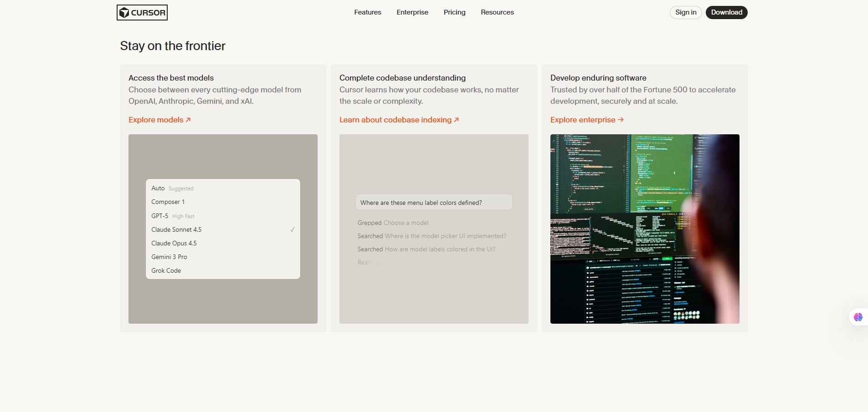This screenshot has width=868, height=412.
Task: Open the Resources menu
Action: pos(497,12)
